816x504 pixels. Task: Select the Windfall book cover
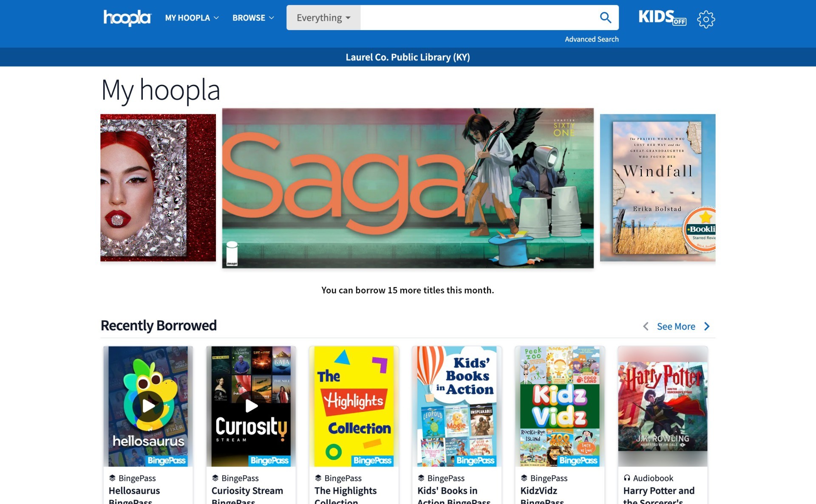click(x=657, y=188)
